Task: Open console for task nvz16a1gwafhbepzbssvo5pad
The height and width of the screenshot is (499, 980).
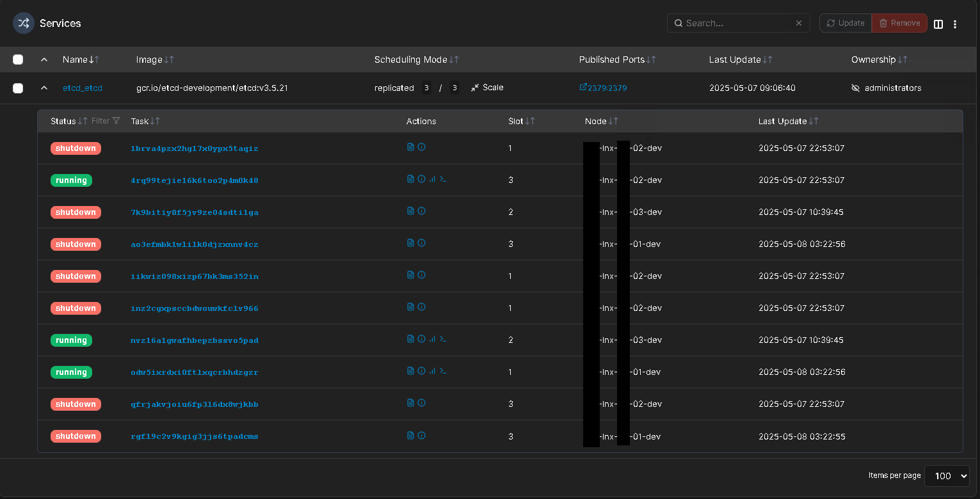Action: [443, 339]
